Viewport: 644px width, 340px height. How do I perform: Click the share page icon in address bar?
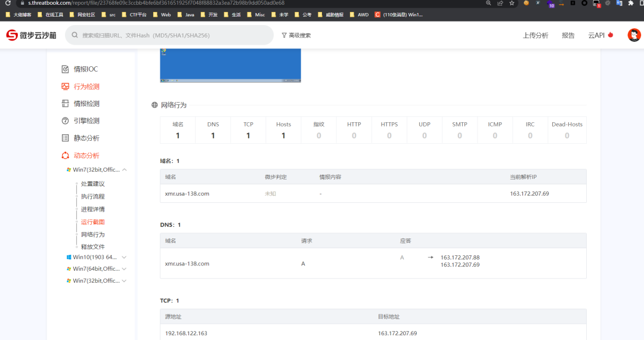click(500, 3)
